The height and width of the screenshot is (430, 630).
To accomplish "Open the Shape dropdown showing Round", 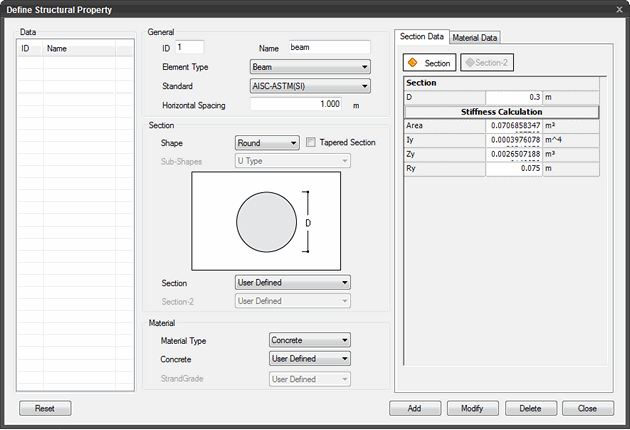I will [x=267, y=143].
